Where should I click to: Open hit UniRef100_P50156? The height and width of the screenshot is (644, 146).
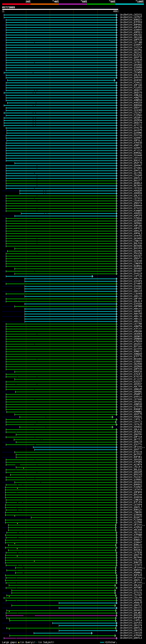click(131, 254)
